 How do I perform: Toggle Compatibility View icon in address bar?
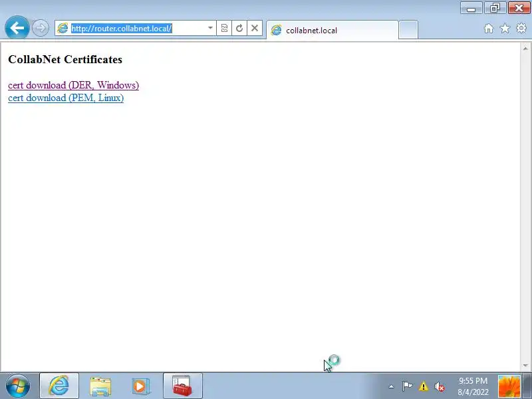click(224, 28)
